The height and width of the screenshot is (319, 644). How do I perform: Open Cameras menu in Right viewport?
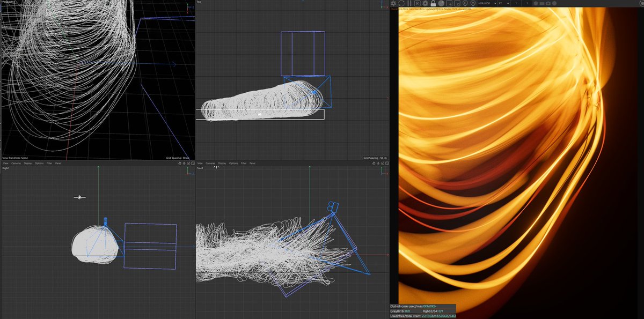(16, 163)
